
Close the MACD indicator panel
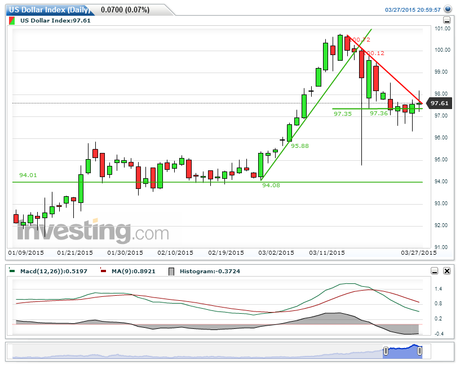tap(447, 271)
